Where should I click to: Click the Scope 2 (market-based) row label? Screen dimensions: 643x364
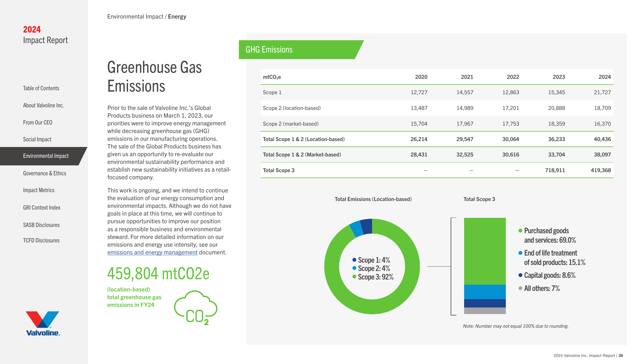[x=291, y=124]
